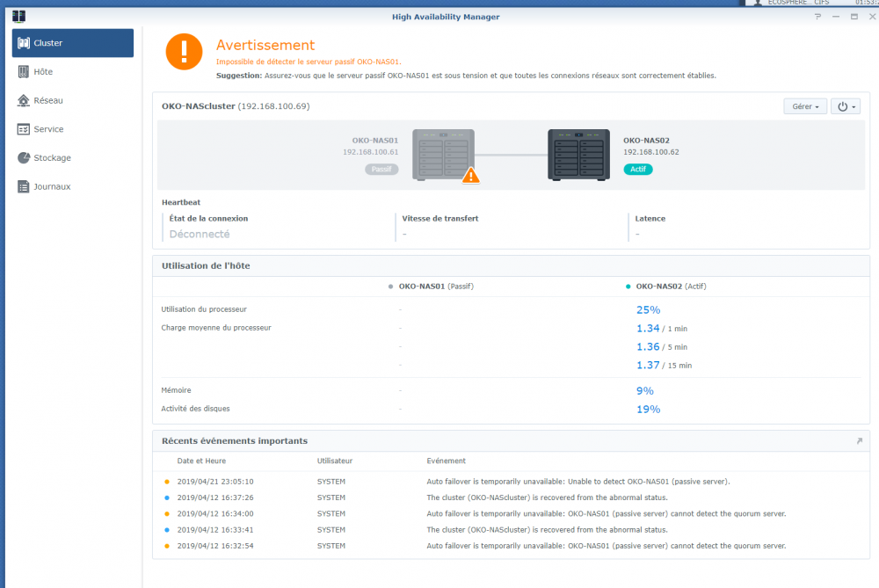Click the 19% disk activity value

[x=648, y=410]
